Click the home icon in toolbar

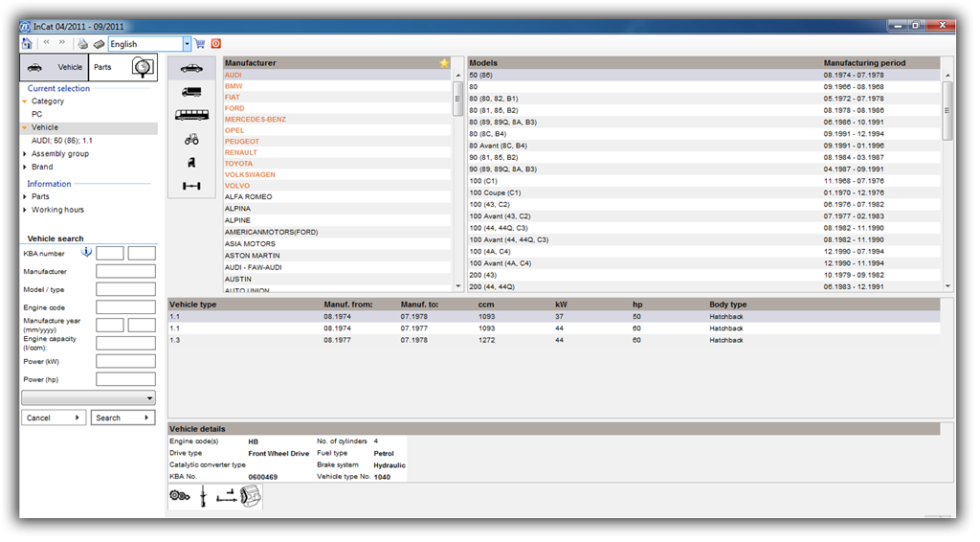pyautogui.click(x=27, y=44)
